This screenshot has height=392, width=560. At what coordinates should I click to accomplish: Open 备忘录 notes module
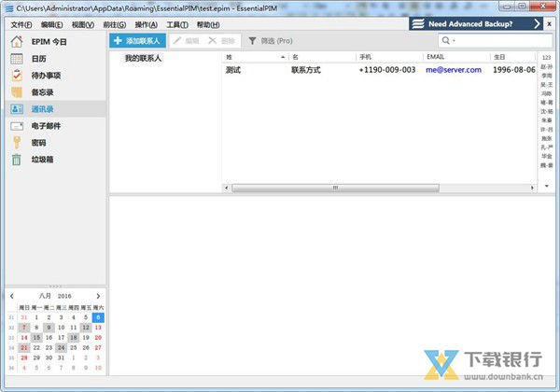point(41,92)
